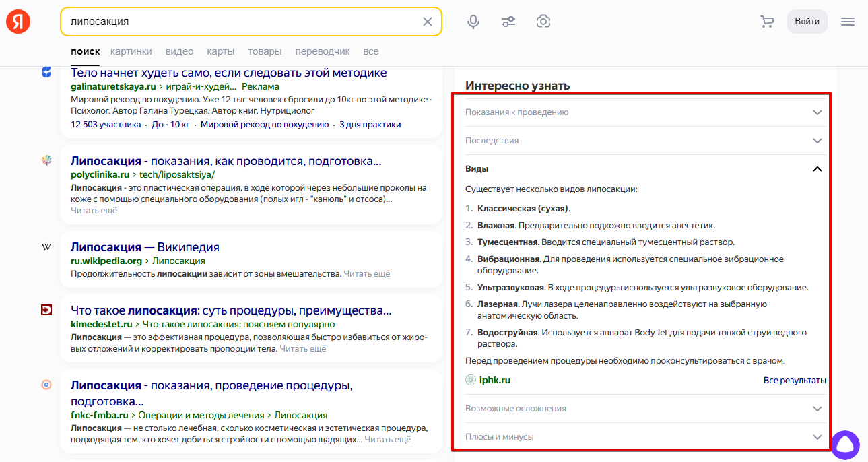Search by image using camera icon
The height and width of the screenshot is (462, 868).
point(543,22)
